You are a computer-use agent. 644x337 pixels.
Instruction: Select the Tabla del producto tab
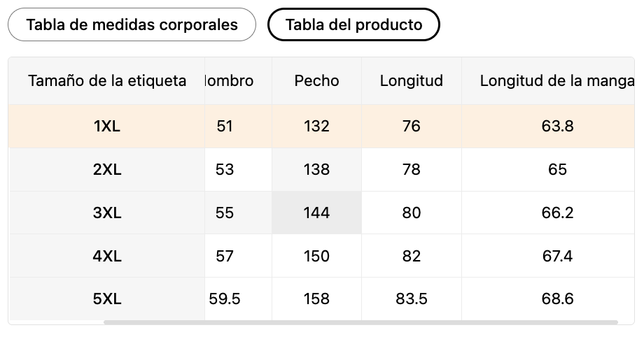353,24
